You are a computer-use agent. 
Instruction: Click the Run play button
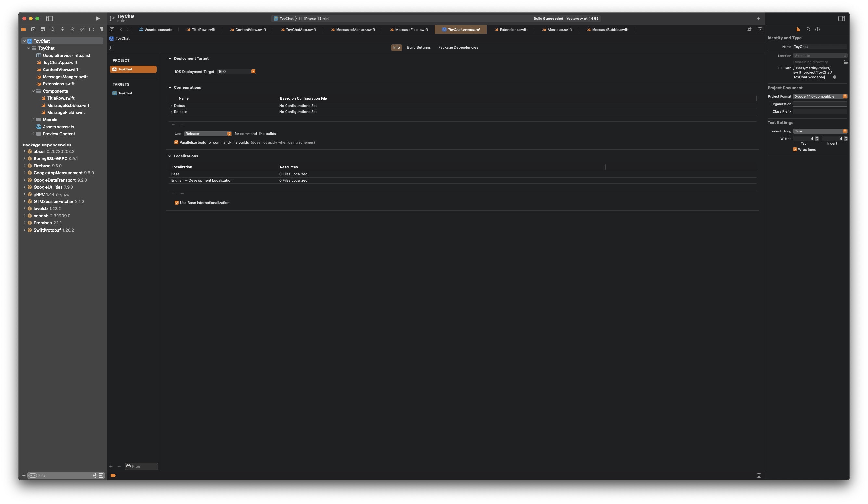click(x=98, y=19)
